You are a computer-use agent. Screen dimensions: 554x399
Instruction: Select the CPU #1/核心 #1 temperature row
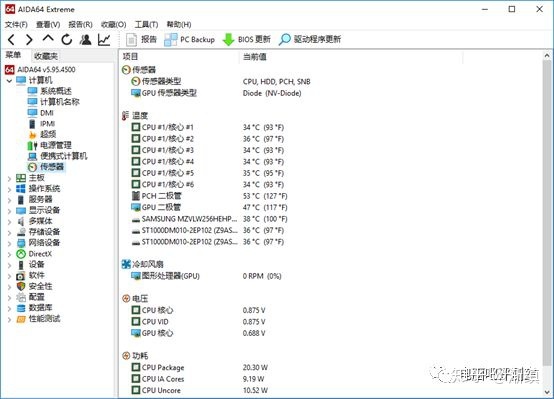point(208,127)
